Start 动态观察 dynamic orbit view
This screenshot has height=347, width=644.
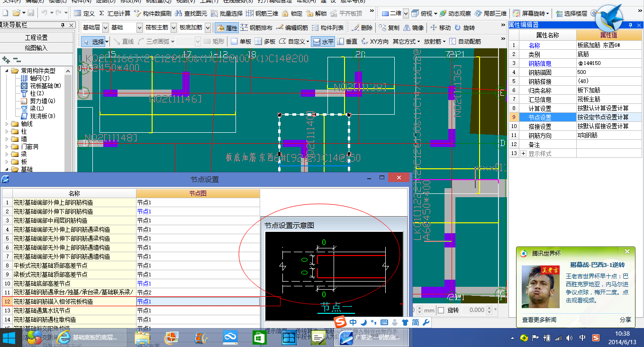pyautogui.click(x=455, y=13)
